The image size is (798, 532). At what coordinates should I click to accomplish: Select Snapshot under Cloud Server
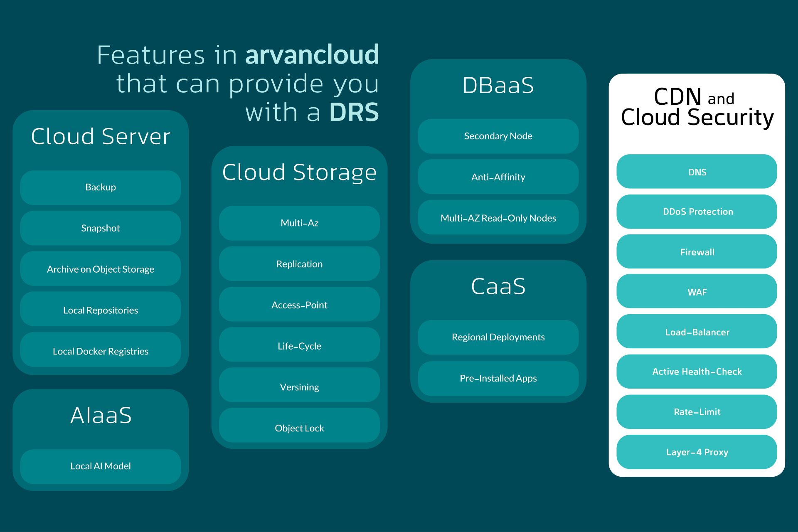point(100,228)
